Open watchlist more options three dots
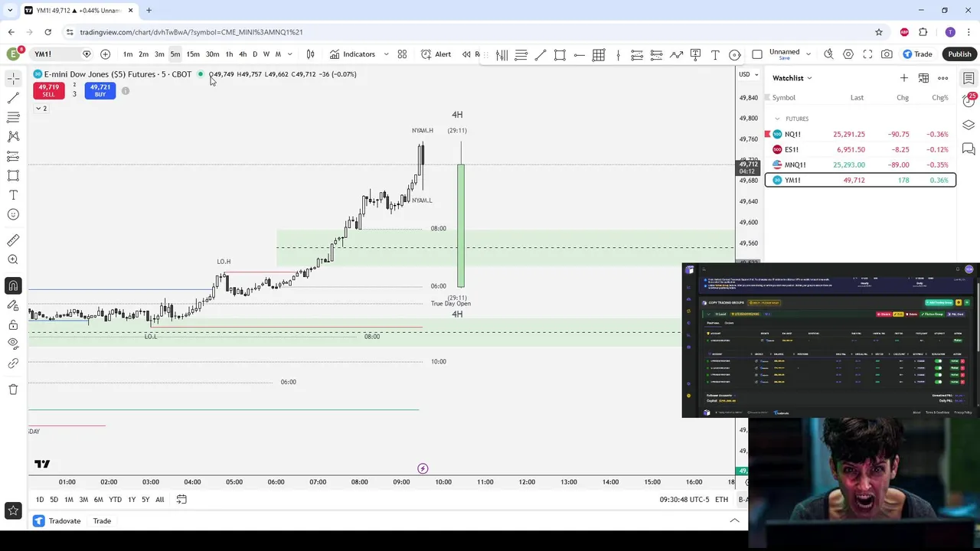 [x=942, y=78]
